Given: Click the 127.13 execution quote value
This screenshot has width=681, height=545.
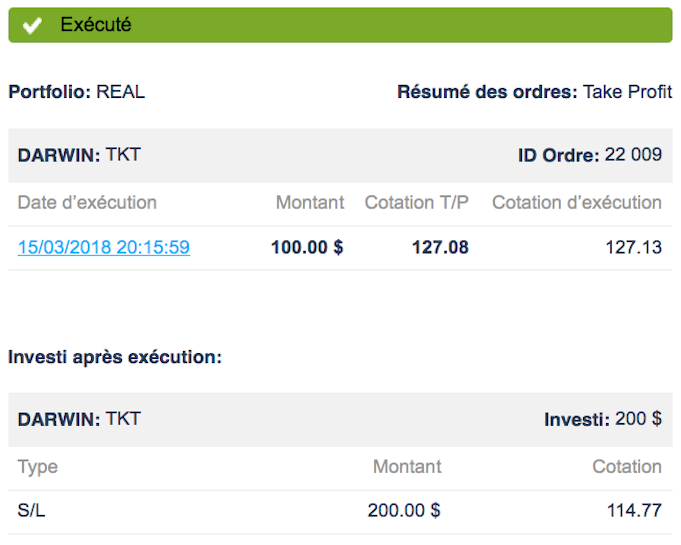Looking at the screenshot, I should pos(634,248).
